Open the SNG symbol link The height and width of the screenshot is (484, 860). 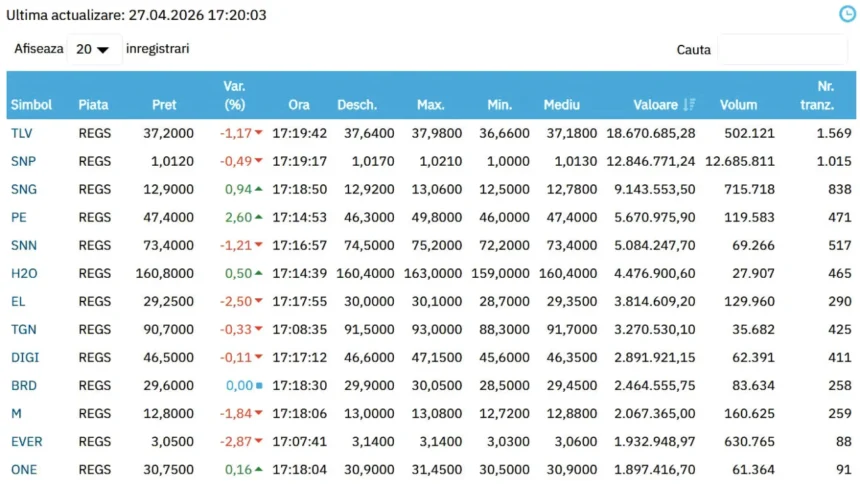23,189
